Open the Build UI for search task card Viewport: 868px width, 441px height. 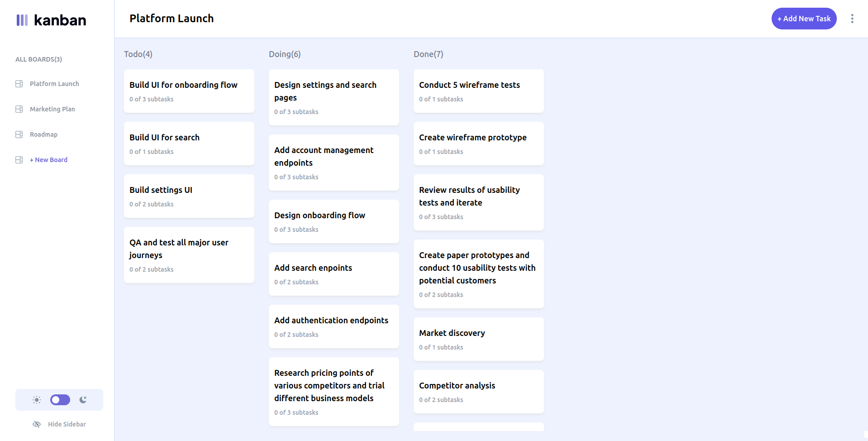189,144
